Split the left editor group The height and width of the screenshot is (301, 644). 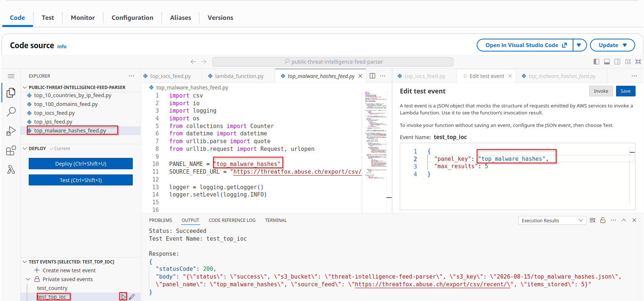[372, 76]
